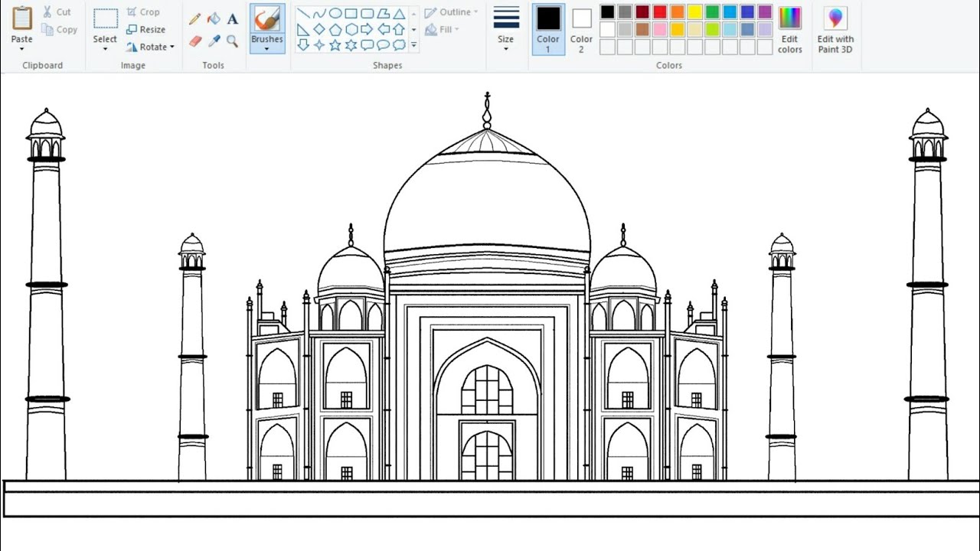Open the Brushes dropdown arrow
The width and height of the screenshot is (980, 551).
point(267,50)
